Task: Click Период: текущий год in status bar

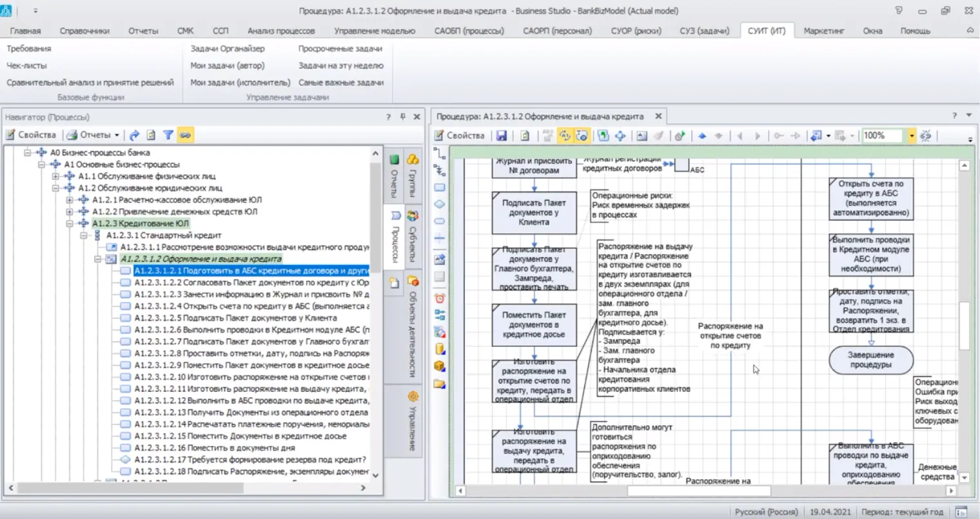Action: click(x=902, y=511)
